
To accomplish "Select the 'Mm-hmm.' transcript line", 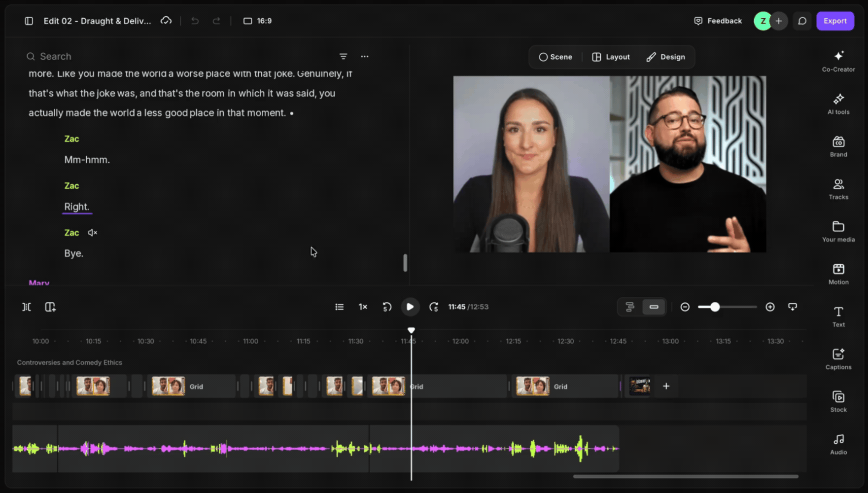I will click(87, 160).
